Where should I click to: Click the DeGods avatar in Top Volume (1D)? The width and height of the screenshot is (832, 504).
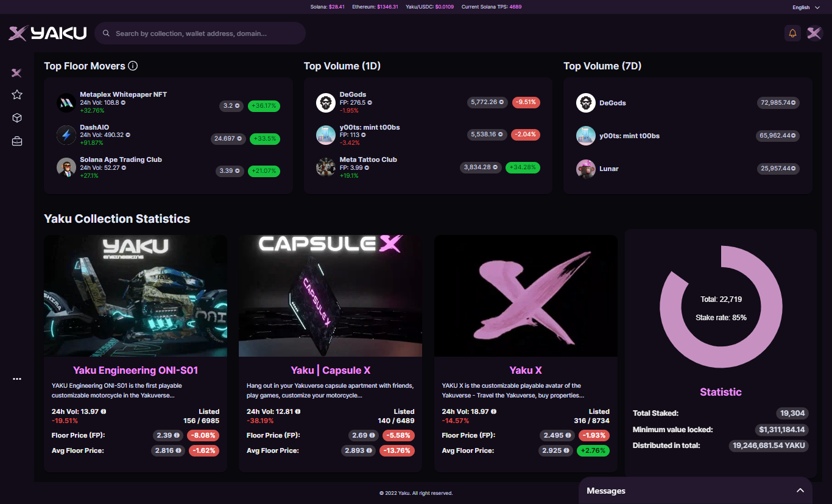(326, 103)
